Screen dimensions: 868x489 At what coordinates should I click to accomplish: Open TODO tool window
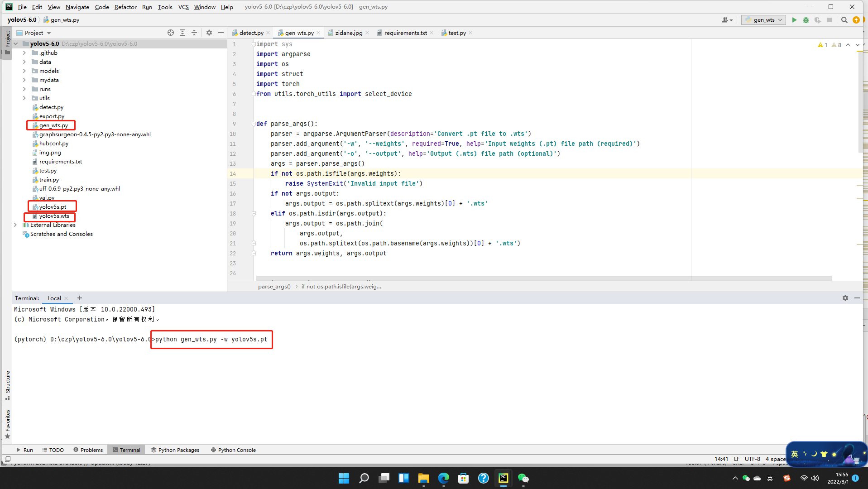pyautogui.click(x=53, y=450)
